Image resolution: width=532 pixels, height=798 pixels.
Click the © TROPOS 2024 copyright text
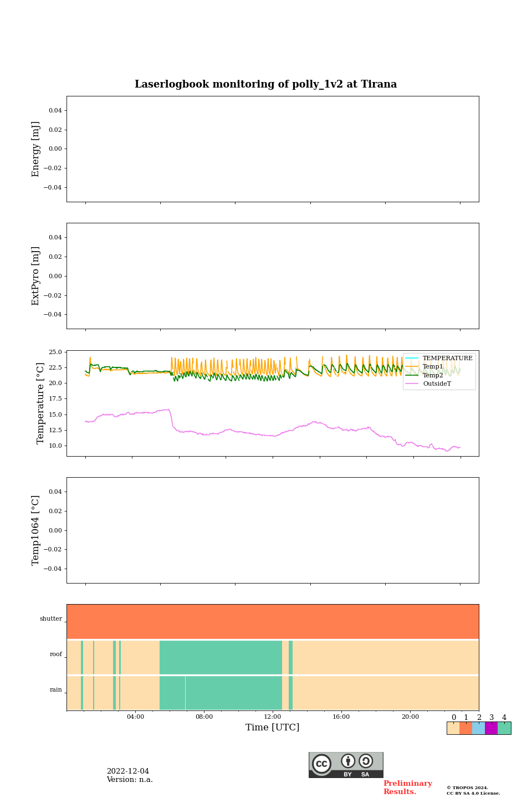point(467,788)
